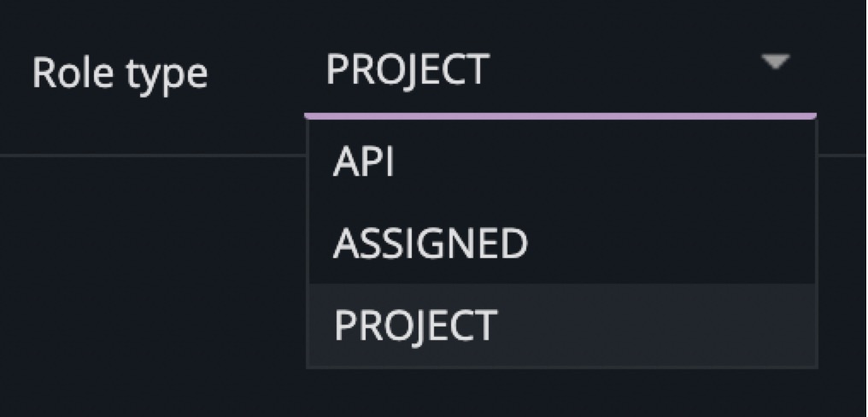Toggle the Role type select box closed
This screenshot has width=868, height=417.
pos(775,62)
